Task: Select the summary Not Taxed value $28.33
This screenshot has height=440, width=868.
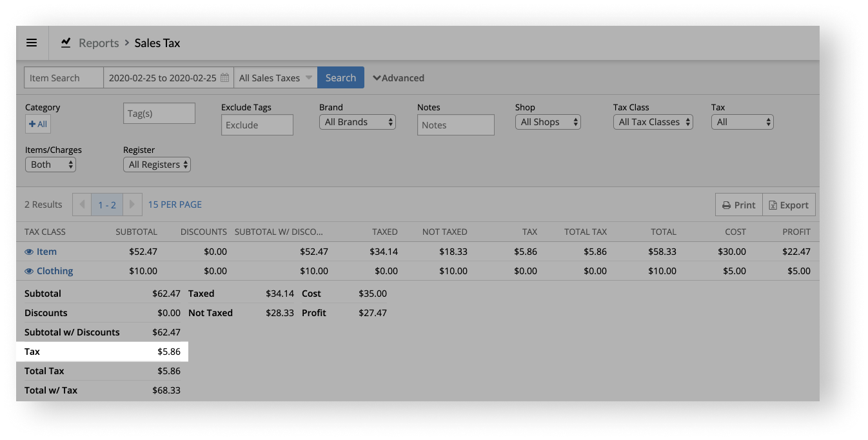Action: [x=280, y=313]
